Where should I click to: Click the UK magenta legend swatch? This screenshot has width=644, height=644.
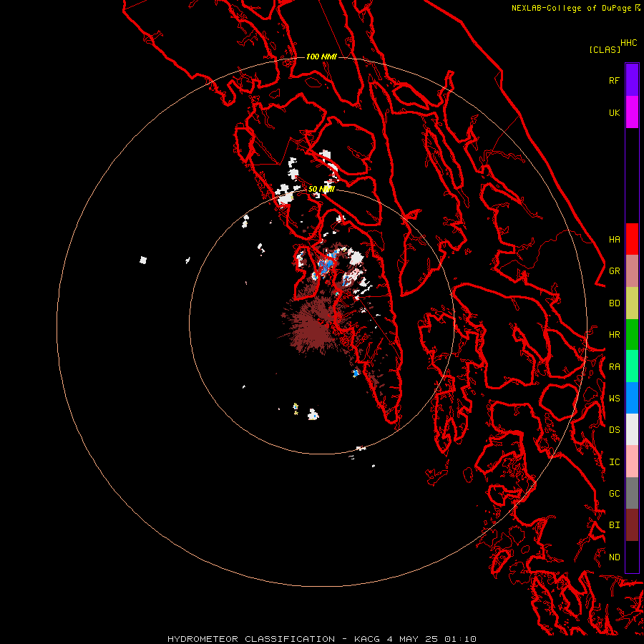[632, 112]
